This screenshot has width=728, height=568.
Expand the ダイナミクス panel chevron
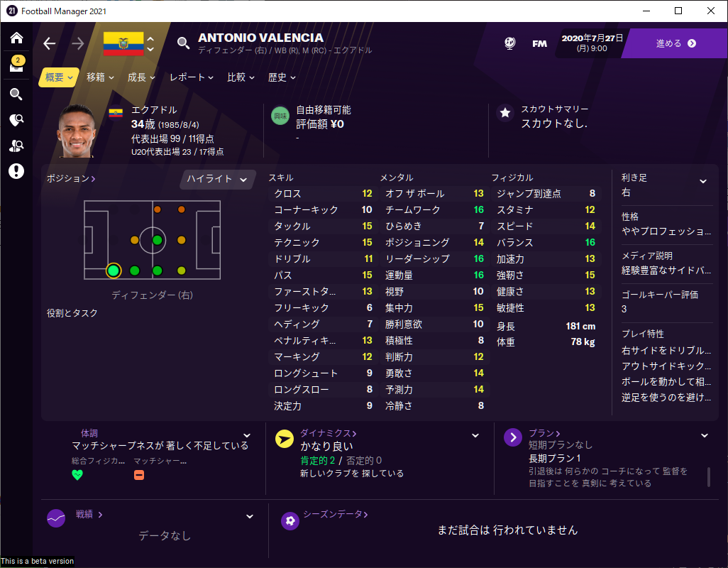coord(475,436)
